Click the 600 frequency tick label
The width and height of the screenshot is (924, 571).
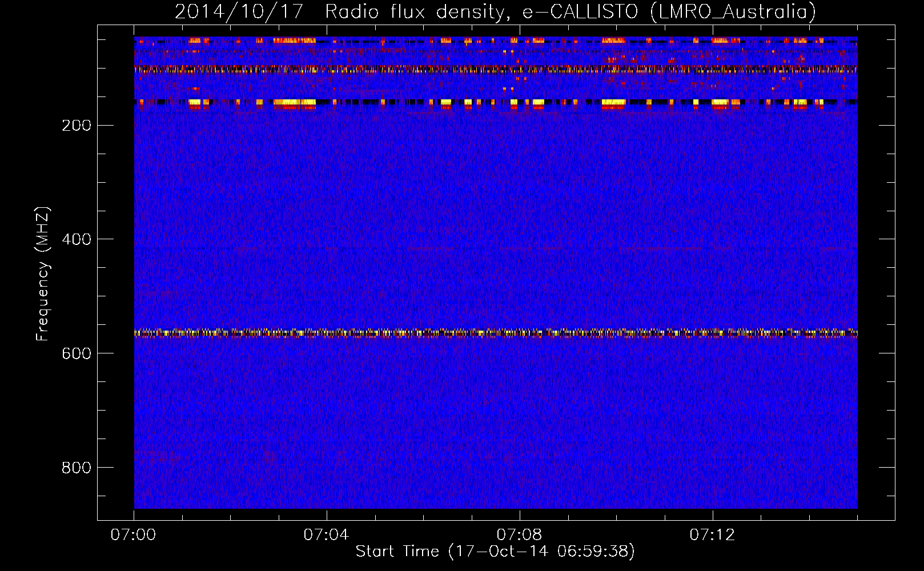[x=77, y=353]
